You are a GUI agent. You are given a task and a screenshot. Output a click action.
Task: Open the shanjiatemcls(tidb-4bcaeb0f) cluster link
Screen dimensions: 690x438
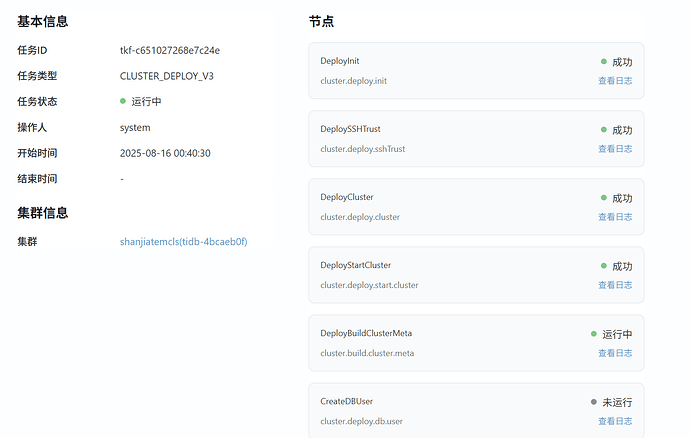(x=184, y=242)
